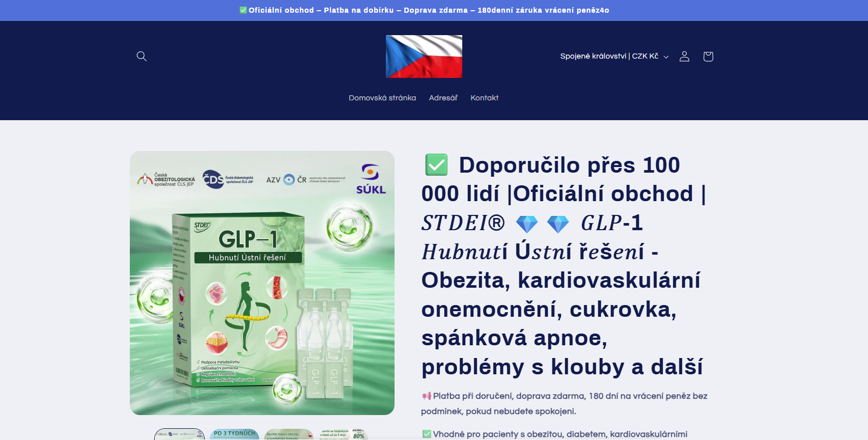The image size is (868, 440).
Task: Click 'Platba při doručení, doprava zdarma' text
Action: [564, 403]
